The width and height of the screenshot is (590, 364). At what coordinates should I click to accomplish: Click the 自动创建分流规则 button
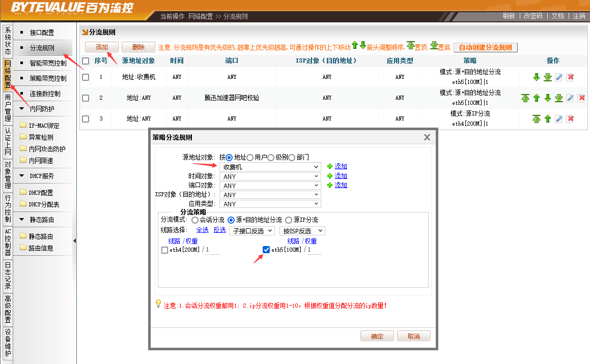tap(485, 47)
